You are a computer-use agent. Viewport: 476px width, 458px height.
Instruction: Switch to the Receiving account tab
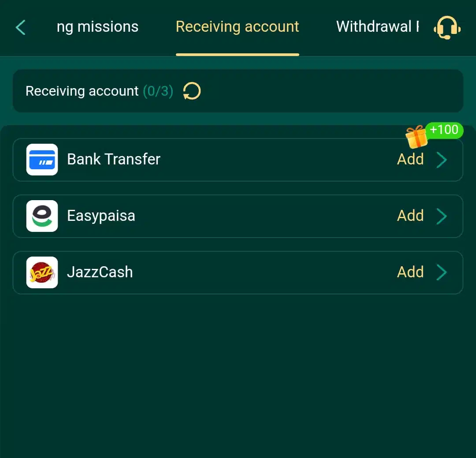(238, 27)
